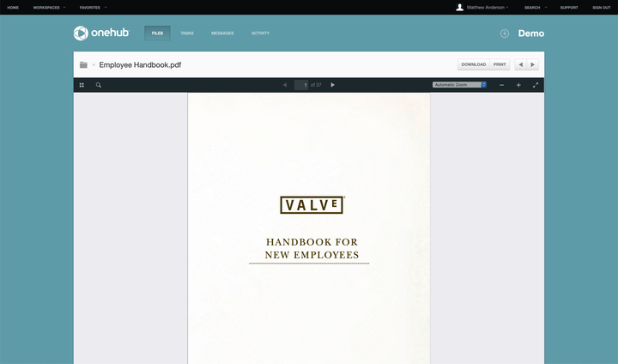
Task: Open the folder breadcrumb icon
Action: [x=83, y=64]
